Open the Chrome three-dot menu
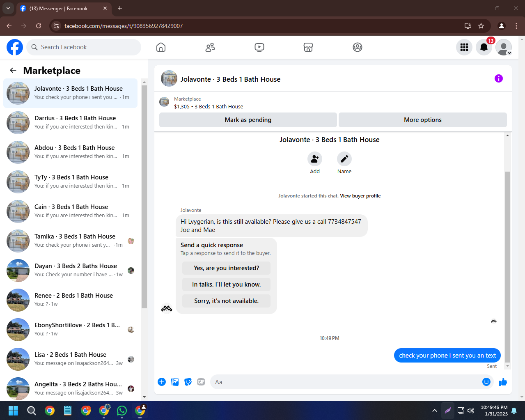Screen dimensions: 525x420 [516, 26]
